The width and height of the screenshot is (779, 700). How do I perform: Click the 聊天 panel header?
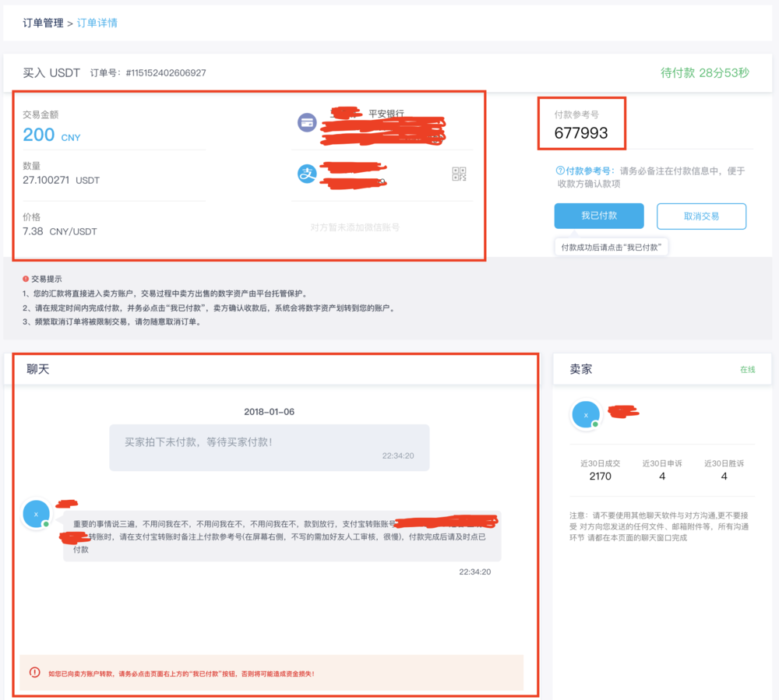(38, 368)
